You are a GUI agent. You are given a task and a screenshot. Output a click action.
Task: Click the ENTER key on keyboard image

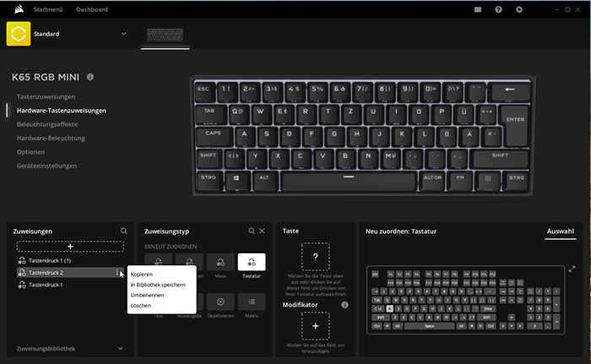coord(515,125)
